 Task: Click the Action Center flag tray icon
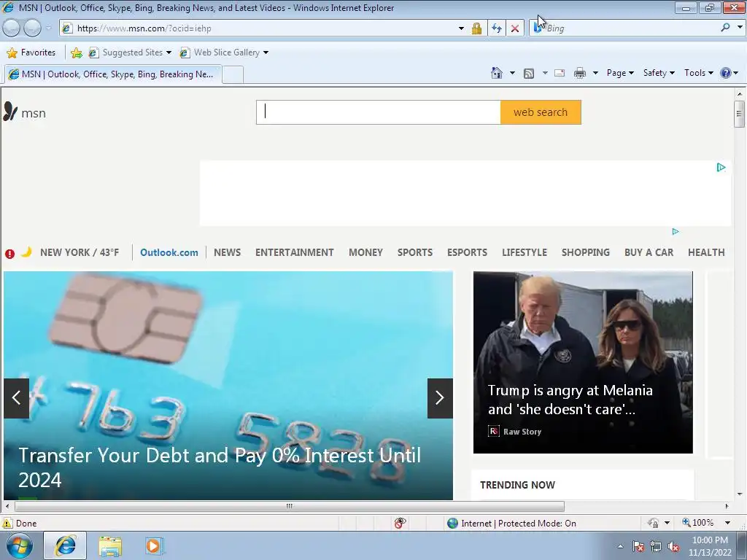pyautogui.click(x=638, y=546)
